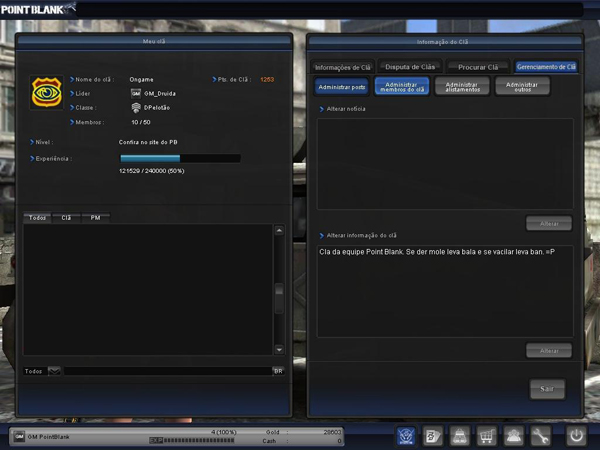Open the Todos chat channel dropdown
Screen dimensions: 600x450
[x=54, y=371]
